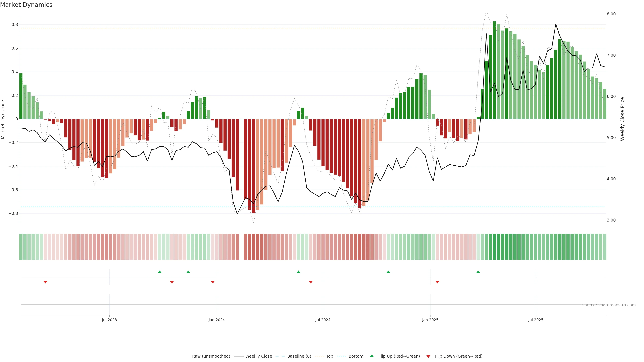Click the Flip Down triangle in legend

point(428,356)
